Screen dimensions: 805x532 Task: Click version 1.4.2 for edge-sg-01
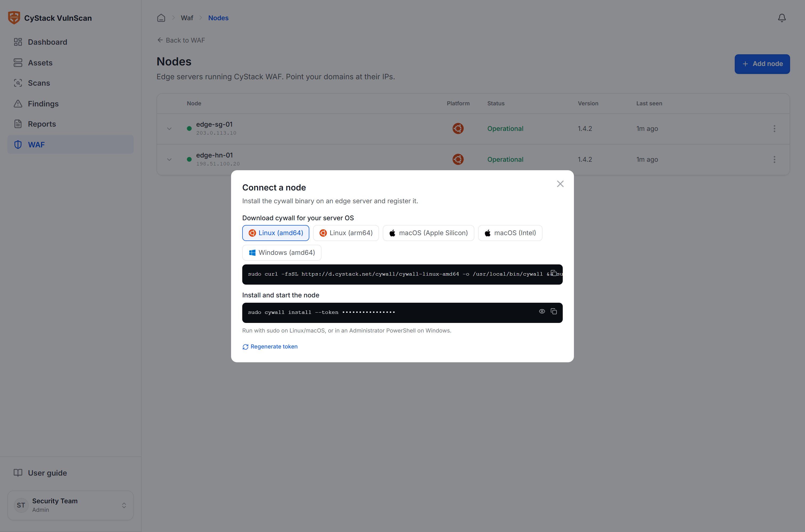(x=585, y=128)
